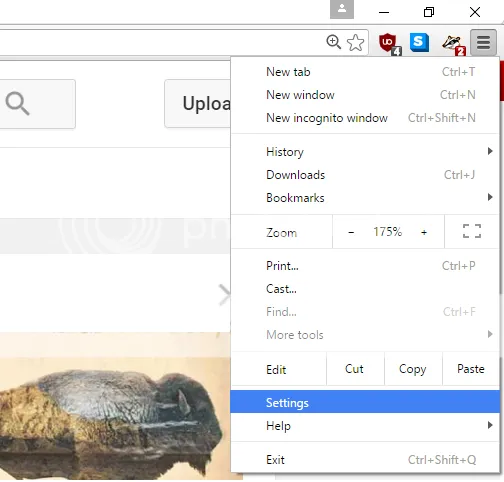Toggle fullscreen mode from Zoom row
This screenshot has width=504, height=482.
(472, 231)
